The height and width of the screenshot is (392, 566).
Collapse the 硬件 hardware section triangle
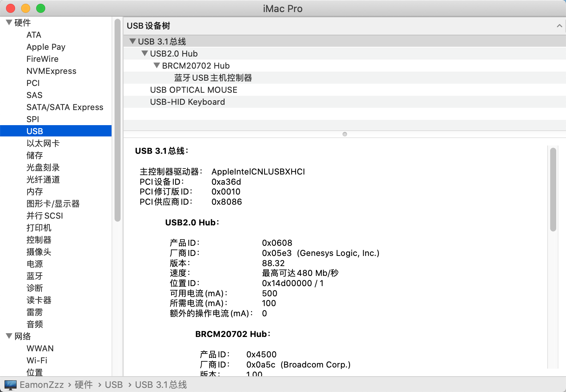pos(9,23)
